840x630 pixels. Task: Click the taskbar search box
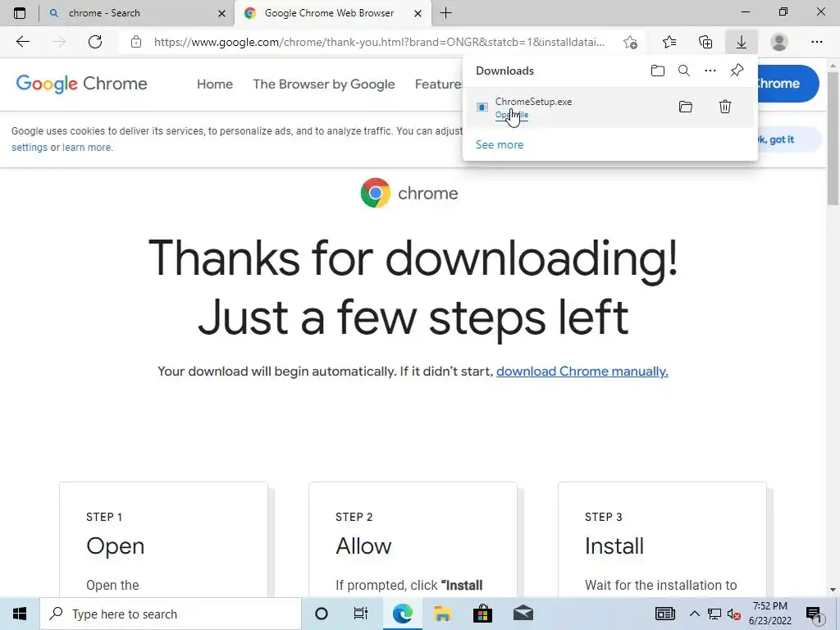[x=171, y=614]
